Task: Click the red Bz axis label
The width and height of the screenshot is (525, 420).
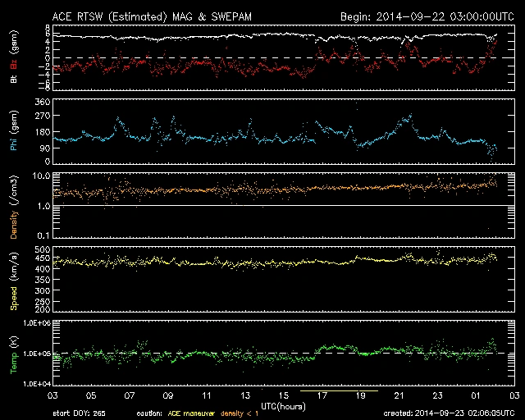Action: pos(13,64)
